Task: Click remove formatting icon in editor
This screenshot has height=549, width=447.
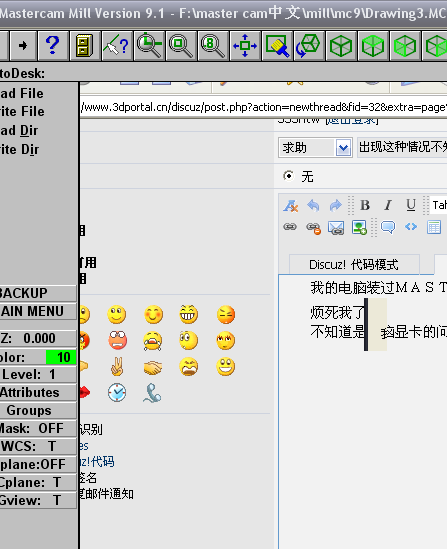Action: 291,206
